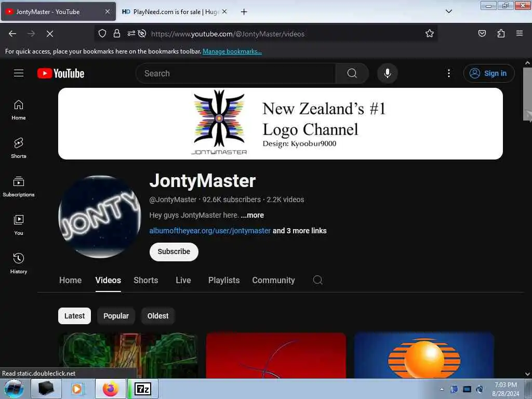Close the JontyMaster YouTube tab
Screen dimensions: 532x399
[x=108, y=11]
